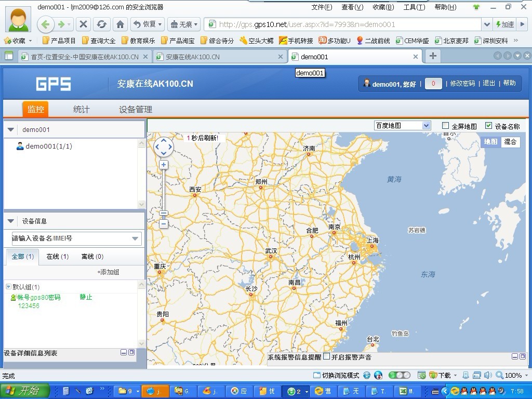Switch map to 地图 view

click(x=490, y=142)
